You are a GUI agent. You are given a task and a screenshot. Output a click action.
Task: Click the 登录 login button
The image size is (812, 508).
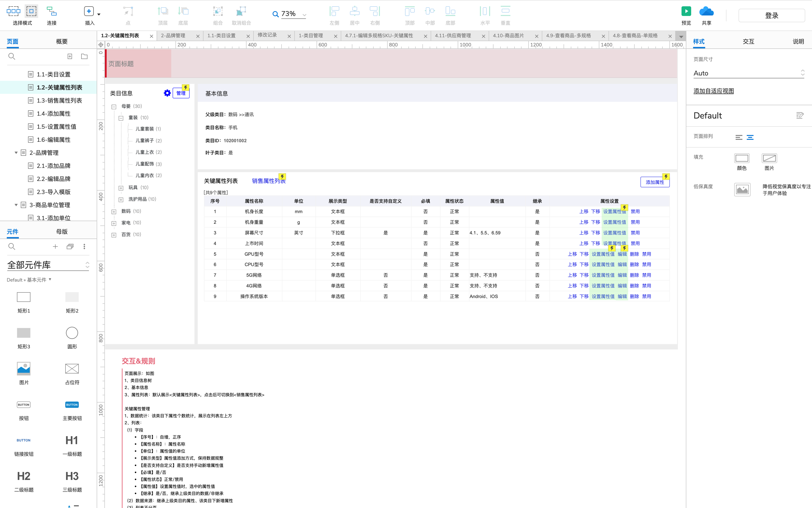pyautogui.click(x=771, y=15)
